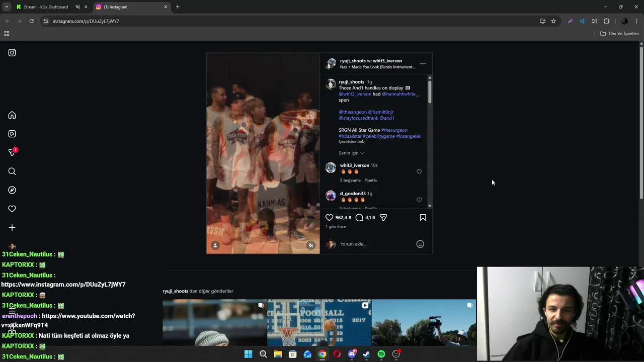Click the Create plus icon in sidebar
Image resolution: width=644 pixels, height=362 pixels.
click(x=12, y=228)
